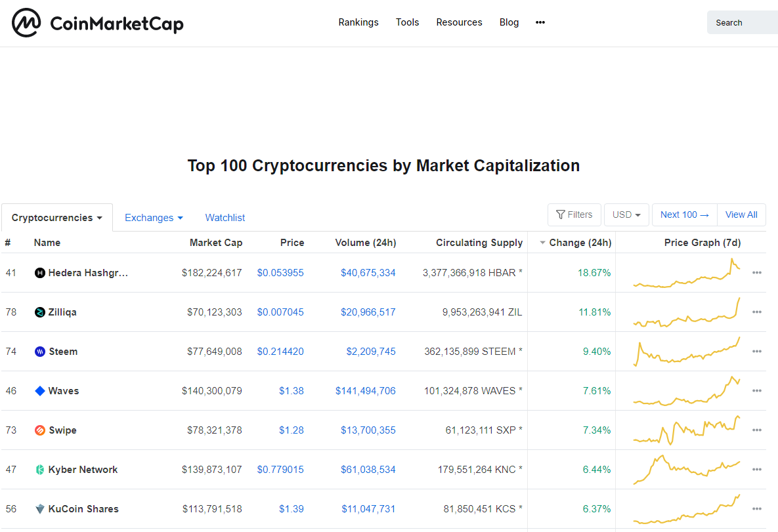The width and height of the screenshot is (778, 532).
Task: Sort by Volume (24h) column header
Action: coord(366,243)
